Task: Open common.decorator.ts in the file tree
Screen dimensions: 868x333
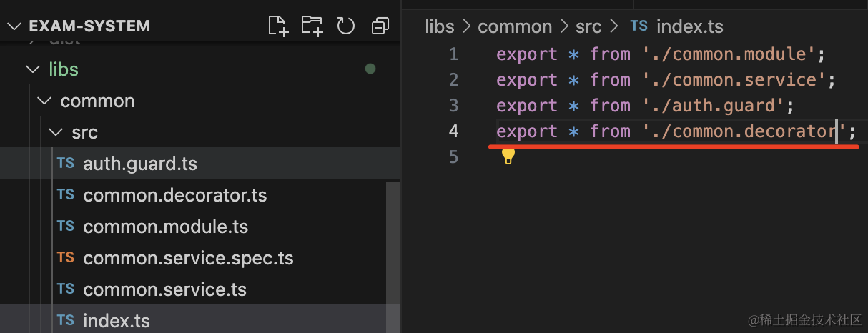Action: [174, 195]
